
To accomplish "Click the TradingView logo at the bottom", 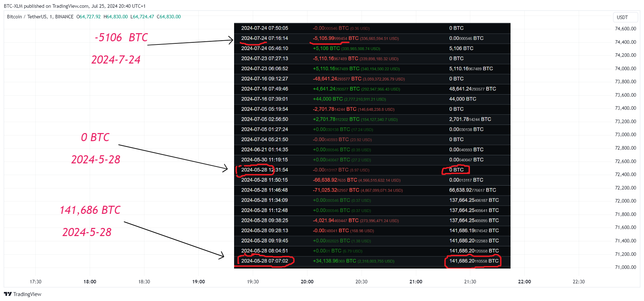I will click(23, 294).
